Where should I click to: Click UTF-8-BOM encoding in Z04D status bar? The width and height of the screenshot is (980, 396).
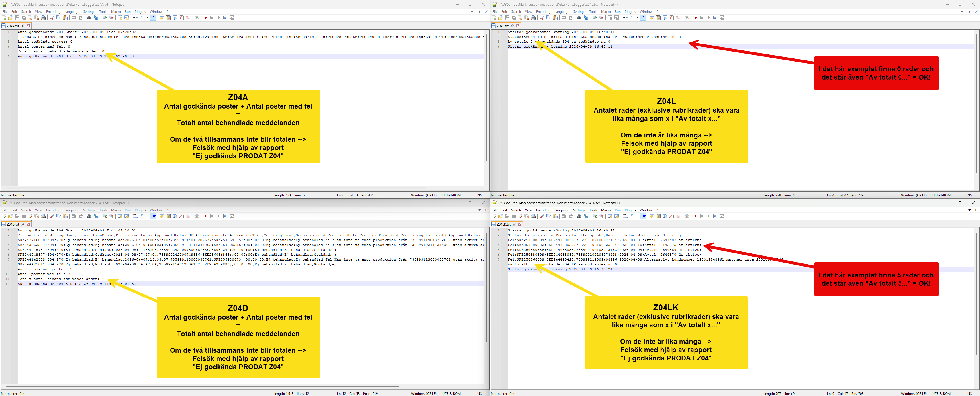451,393
